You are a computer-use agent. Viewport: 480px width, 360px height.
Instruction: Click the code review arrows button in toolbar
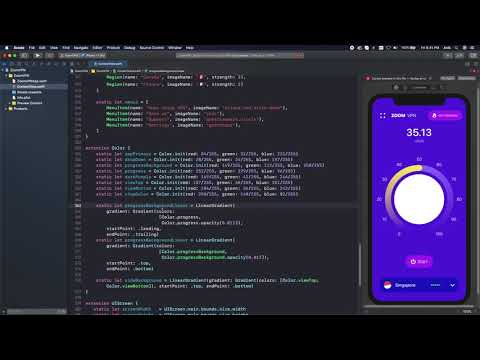459,55
